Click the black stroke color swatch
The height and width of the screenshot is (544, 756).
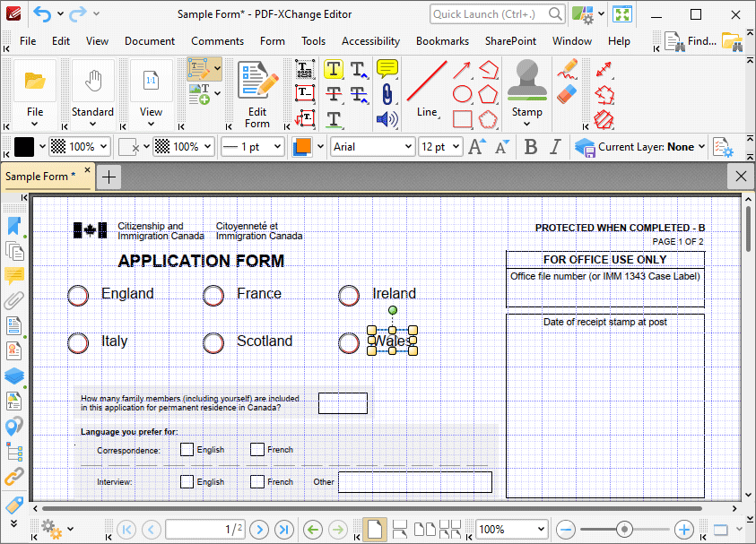pyautogui.click(x=24, y=146)
